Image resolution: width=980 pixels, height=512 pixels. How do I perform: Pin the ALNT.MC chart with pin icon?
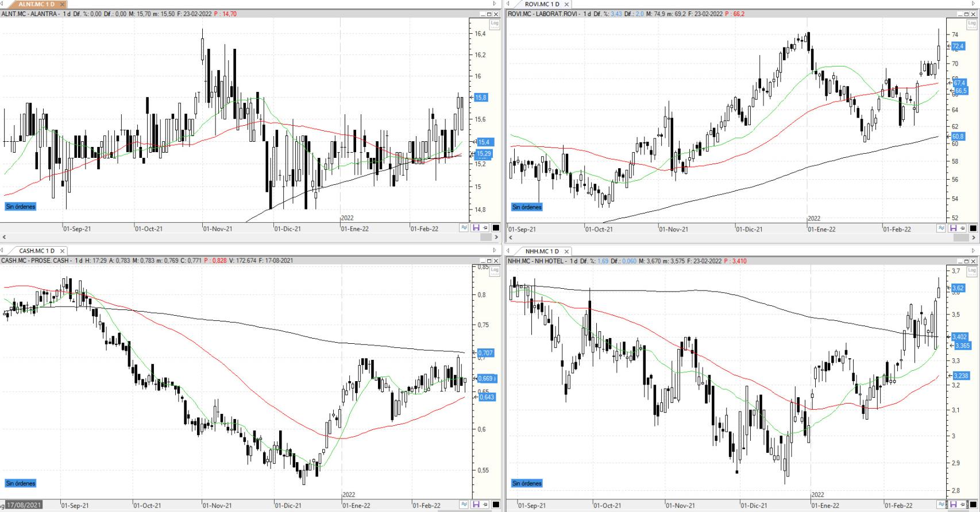(x=485, y=228)
